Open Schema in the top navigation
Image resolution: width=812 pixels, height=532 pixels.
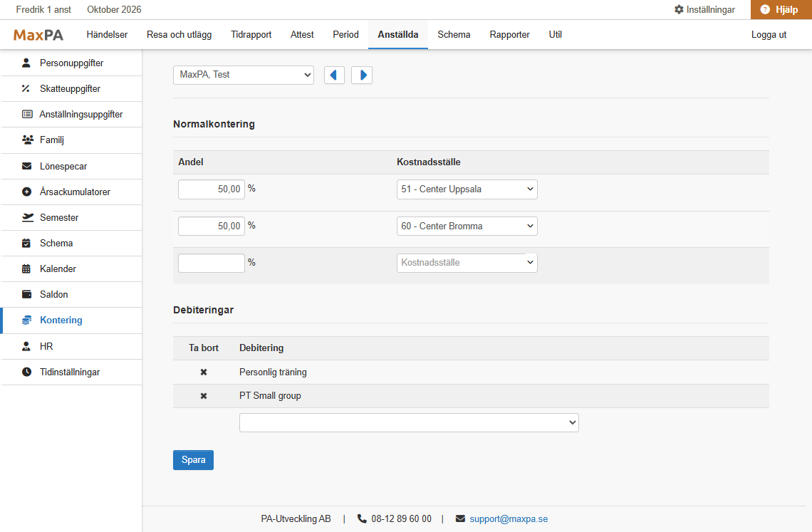click(x=454, y=35)
